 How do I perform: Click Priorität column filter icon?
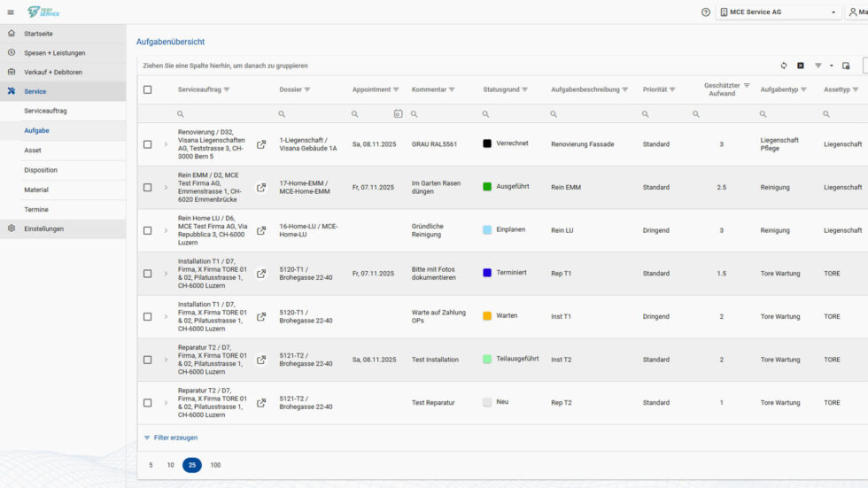672,89
